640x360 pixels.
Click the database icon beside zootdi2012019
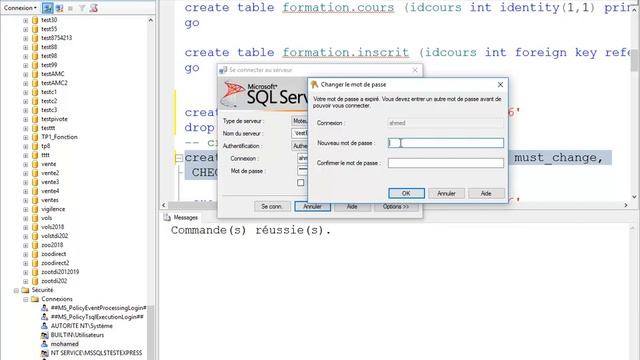point(35,272)
